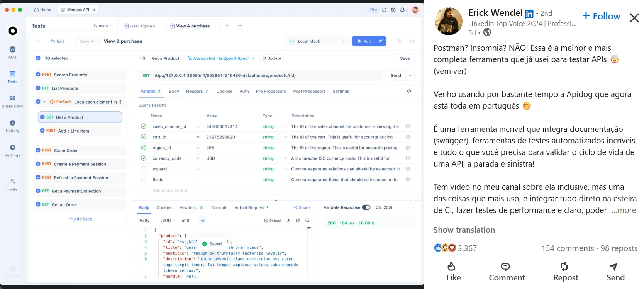Switch to the user sign up tab
Screen dimensions: 644x289
tap(139, 26)
